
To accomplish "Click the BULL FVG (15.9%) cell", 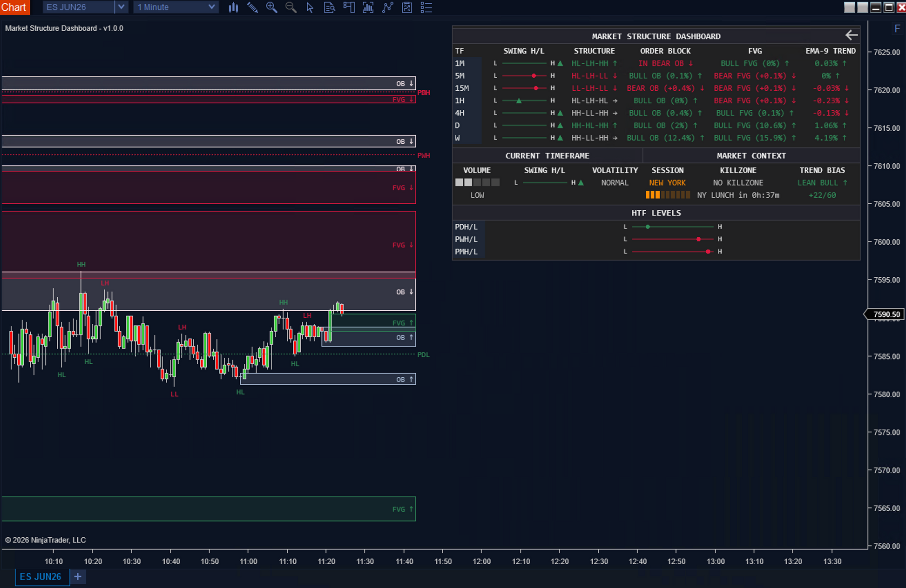I will 755,138.
